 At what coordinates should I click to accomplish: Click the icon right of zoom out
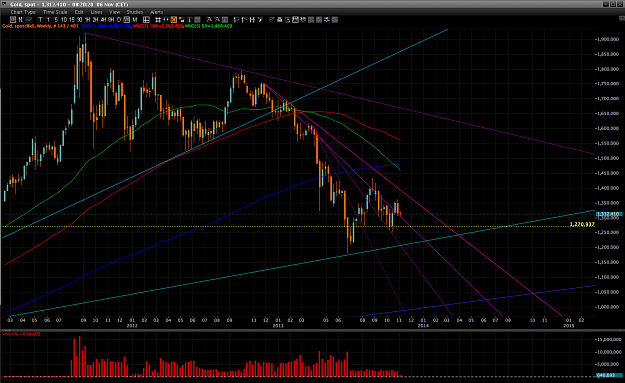click(225, 20)
